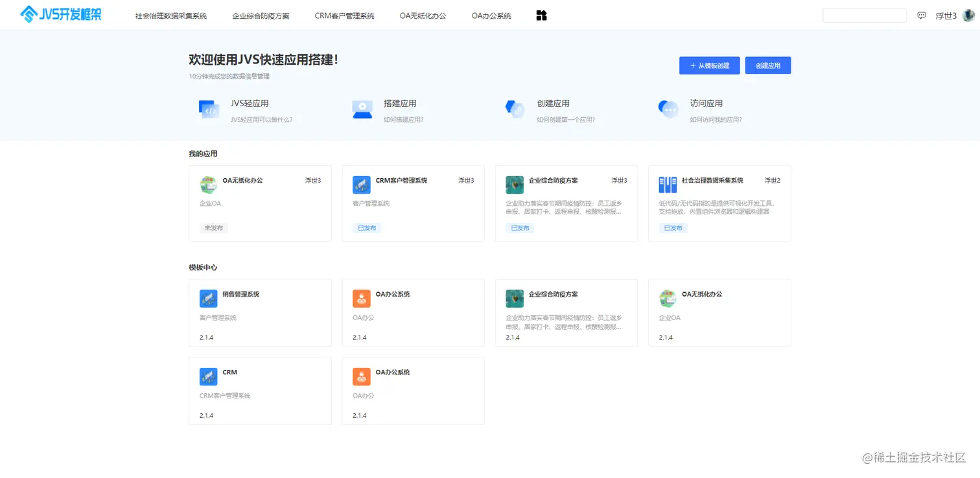980x478 pixels.
Task: Click the 我的应用 section heading
Action: pos(203,154)
